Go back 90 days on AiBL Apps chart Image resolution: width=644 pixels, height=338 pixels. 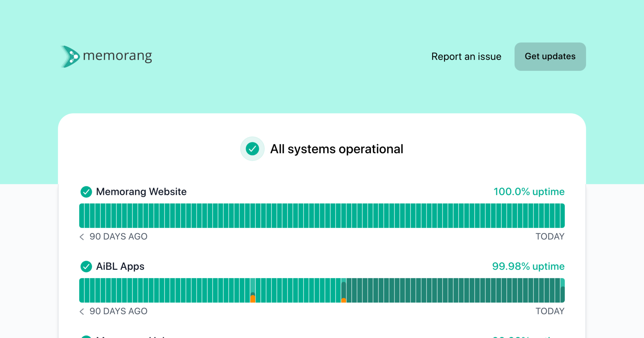click(82, 311)
